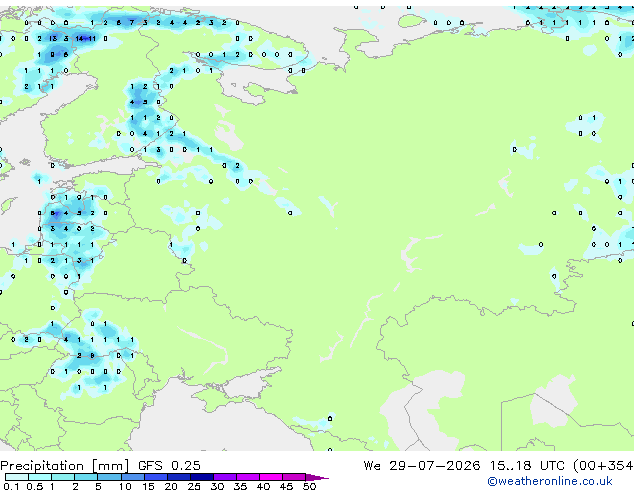634x490 pixels.
Task: Click the 14 mm precipitation value
Action: (x=79, y=38)
